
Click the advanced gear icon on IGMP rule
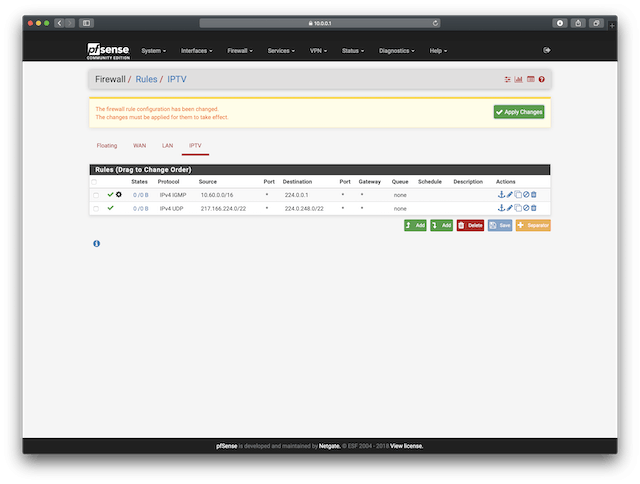click(x=119, y=195)
